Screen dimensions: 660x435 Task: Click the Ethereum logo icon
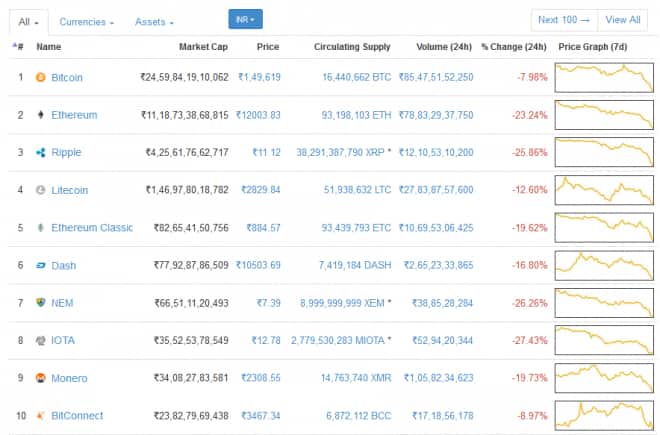pyautogui.click(x=41, y=115)
